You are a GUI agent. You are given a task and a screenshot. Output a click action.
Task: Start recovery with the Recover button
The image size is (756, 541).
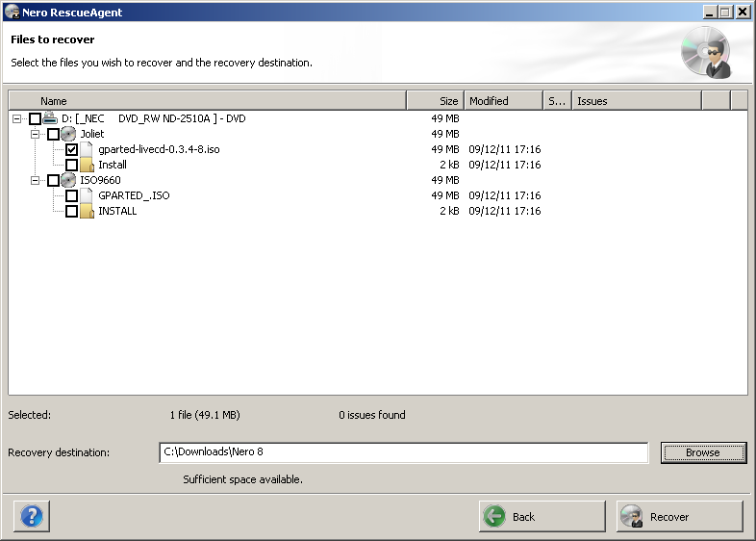pyautogui.click(x=679, y=516)
